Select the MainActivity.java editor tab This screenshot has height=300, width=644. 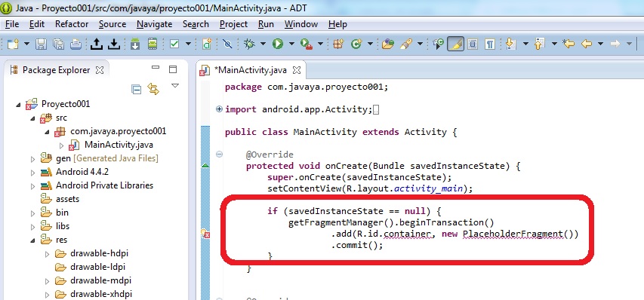click(x=250, y=70)
